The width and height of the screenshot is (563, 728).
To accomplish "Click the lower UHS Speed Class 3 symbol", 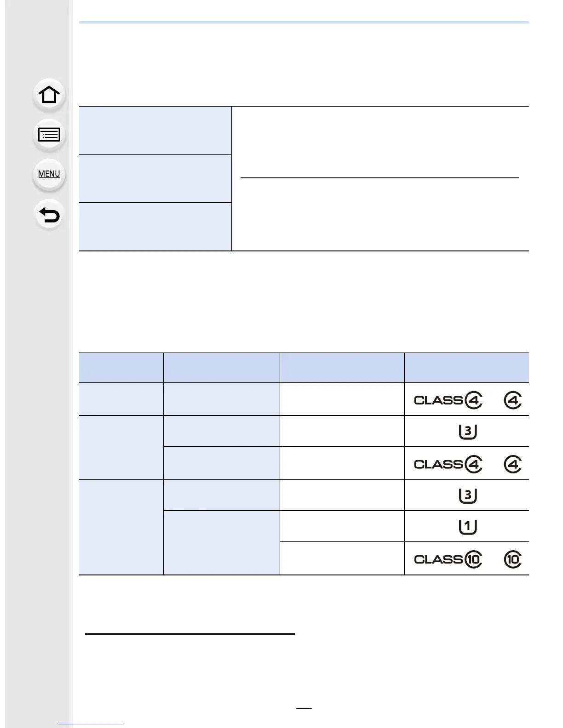I will [468, 495].
